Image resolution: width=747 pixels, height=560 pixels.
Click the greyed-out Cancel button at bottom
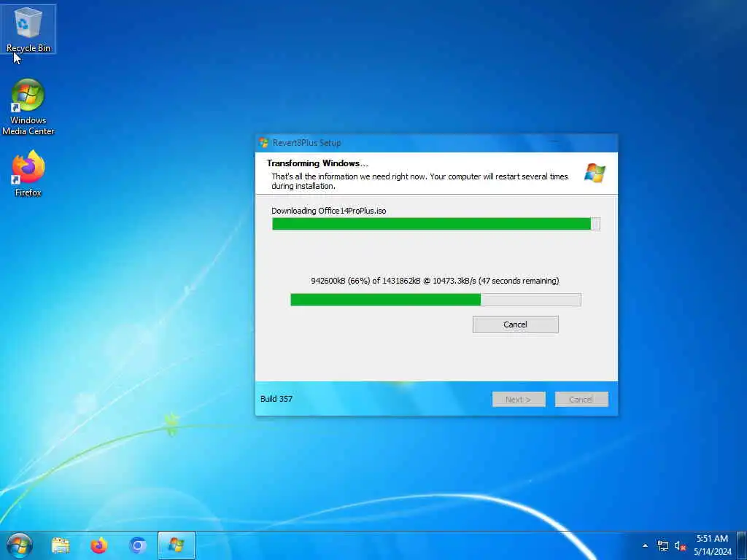coord(581,400)
